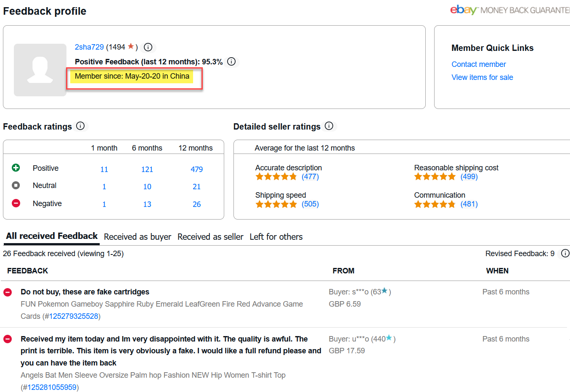Click View items for sale link

(482, 77)
